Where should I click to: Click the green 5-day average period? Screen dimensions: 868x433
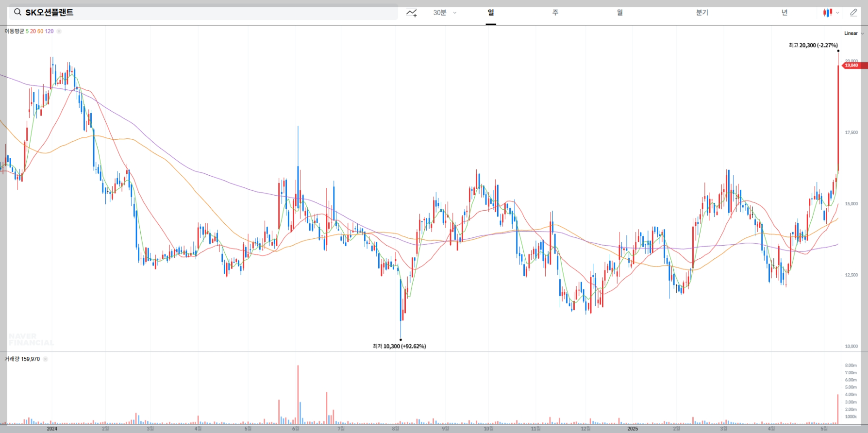pyautogui.click(x=27, y=31)
